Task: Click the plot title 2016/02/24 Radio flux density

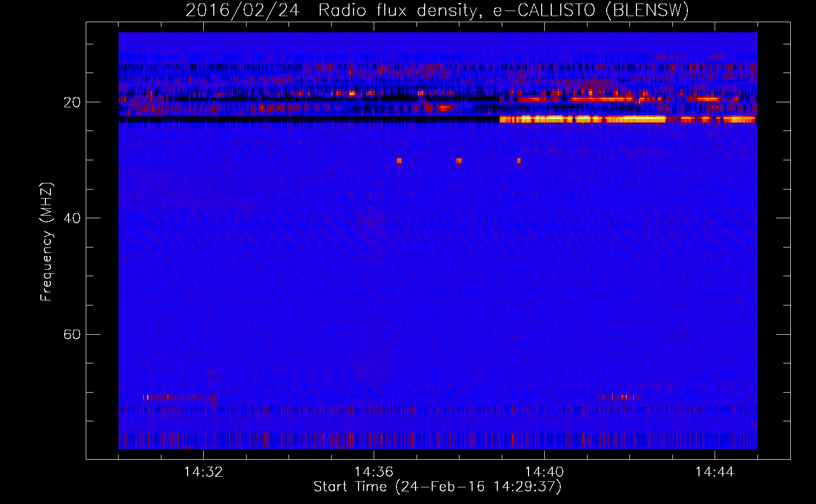Action: pyautogui.click(x=437, y=10)
